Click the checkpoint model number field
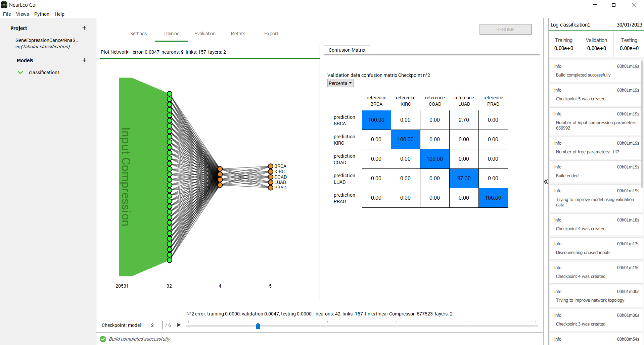 (x=152, y=325)
